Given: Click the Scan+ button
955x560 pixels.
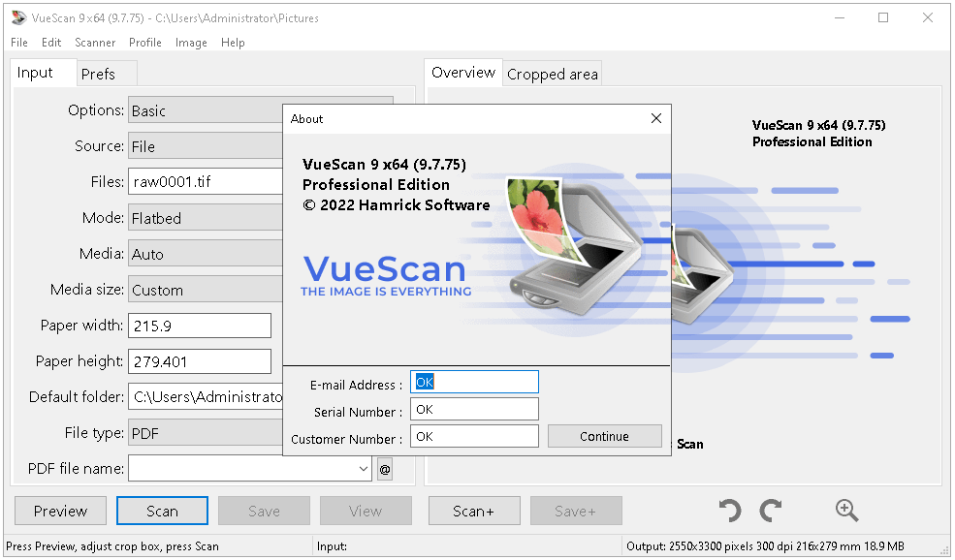Looking at the screenshot, I should pos(474,511).
